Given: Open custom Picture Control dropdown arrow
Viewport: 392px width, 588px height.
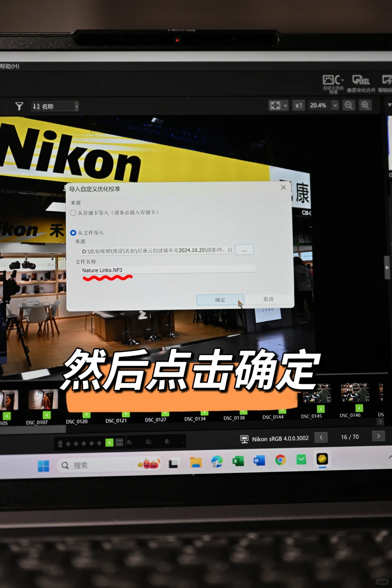Looking at the screenshot, I should (x=343, y=80).
